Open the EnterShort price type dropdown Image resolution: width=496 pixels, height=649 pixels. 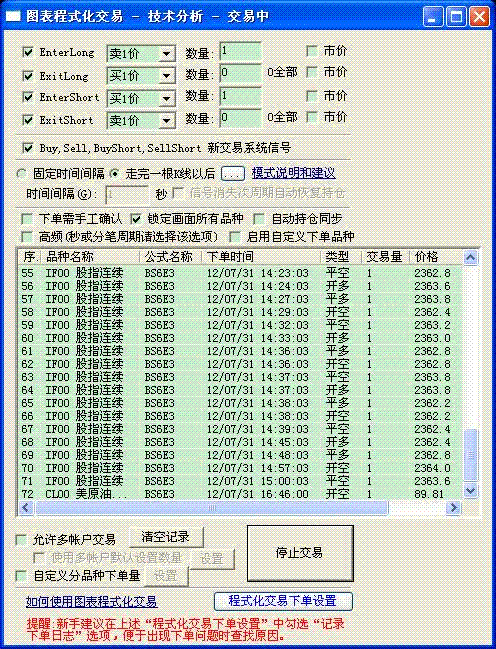(166, 99)
